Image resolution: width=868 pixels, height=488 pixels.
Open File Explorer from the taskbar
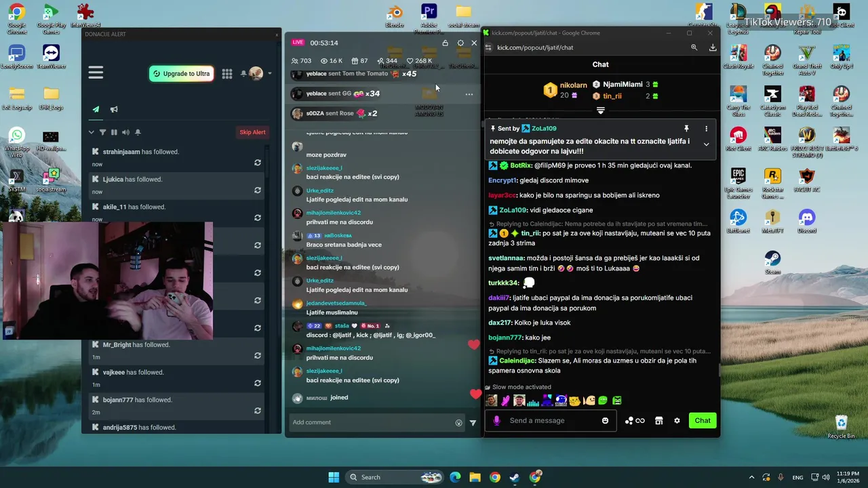475,477
